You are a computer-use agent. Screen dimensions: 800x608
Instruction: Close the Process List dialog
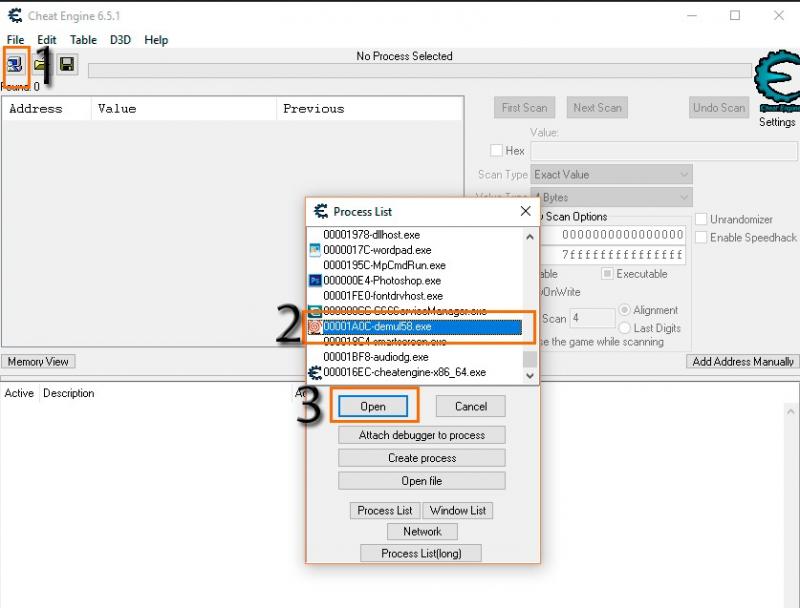click(525, 211)
